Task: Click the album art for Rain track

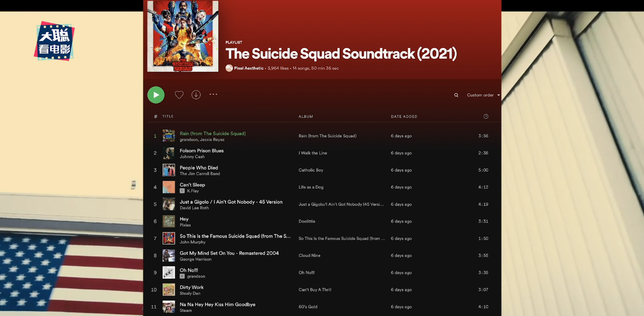Action: click(x=168, y=136)
